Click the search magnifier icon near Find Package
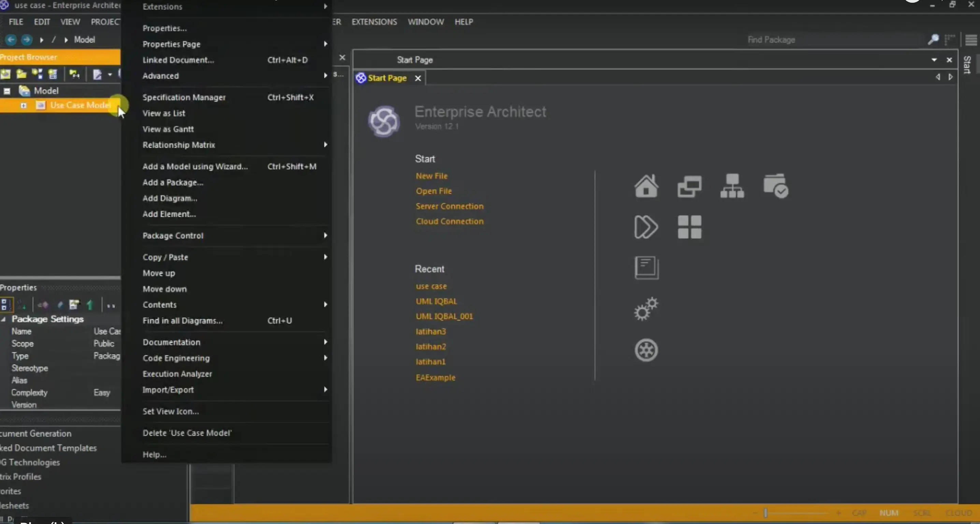Screen dimensions: 980x524 pyautogui.click(x=933, y=40)
